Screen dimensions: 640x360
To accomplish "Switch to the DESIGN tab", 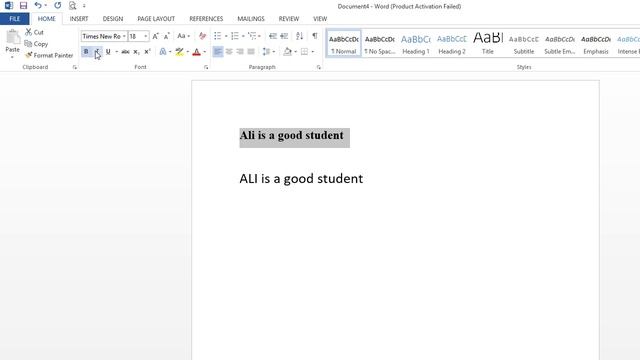I will pos(113,19).
